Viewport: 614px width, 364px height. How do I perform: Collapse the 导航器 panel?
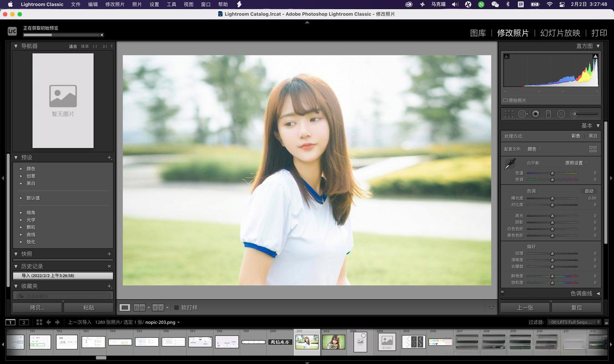tap(16, 46)
